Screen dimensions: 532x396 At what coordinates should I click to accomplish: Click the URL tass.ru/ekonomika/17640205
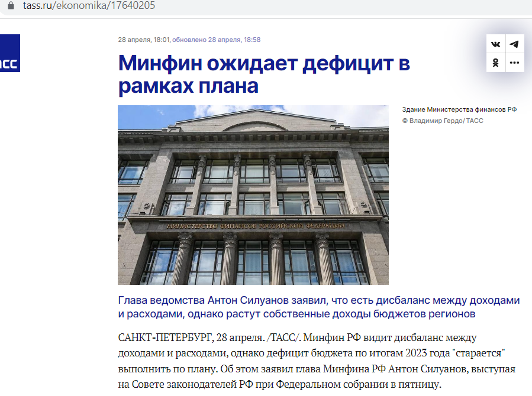[x=89, y=5]
